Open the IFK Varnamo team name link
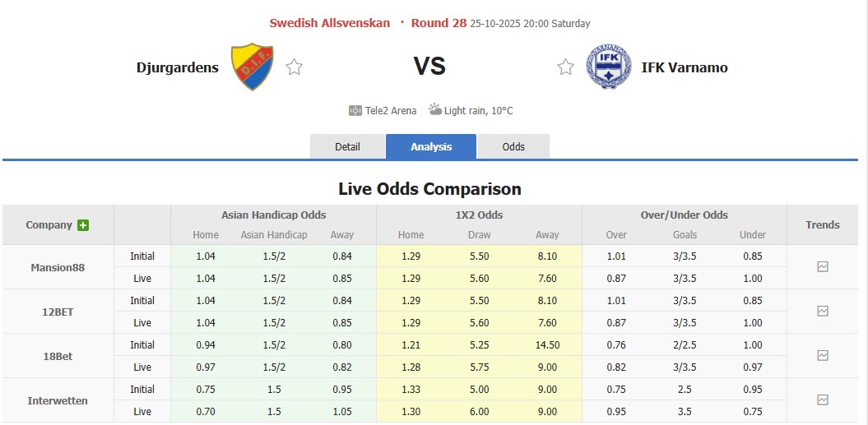Image resolution: width=868 pixels, height=425 pixels. [x=685, y=67]
